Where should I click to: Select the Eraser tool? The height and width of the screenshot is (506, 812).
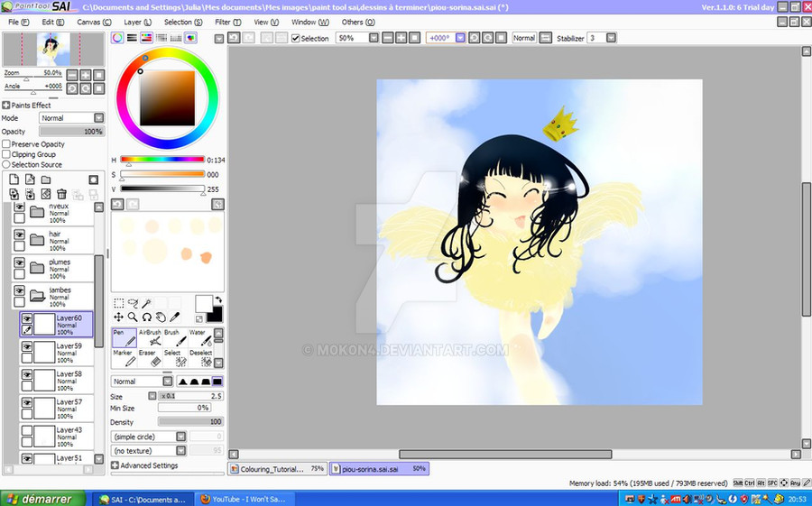[150, 358]
